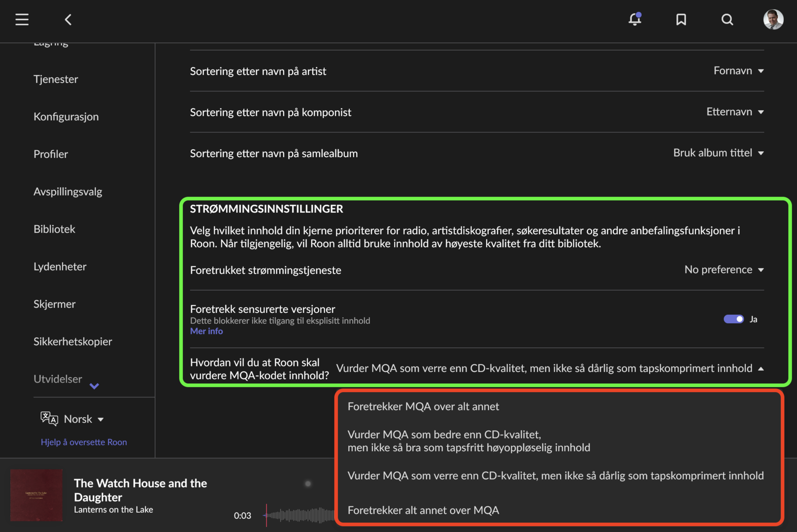Open the artist name sorting dropdown Fornavn
This screenshot has height=532, width=797.
pyautogui.click(x=739, y=71)
